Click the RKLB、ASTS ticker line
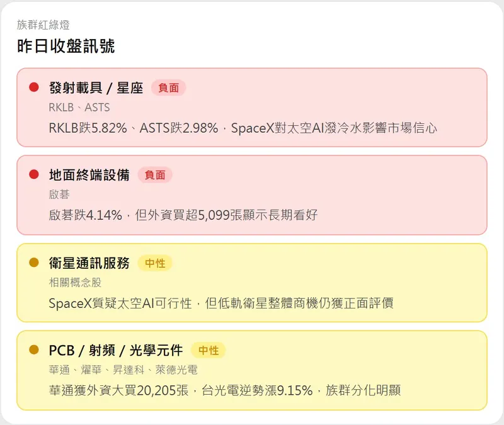Viewport: 504px width, 425px height. (79, 108)
